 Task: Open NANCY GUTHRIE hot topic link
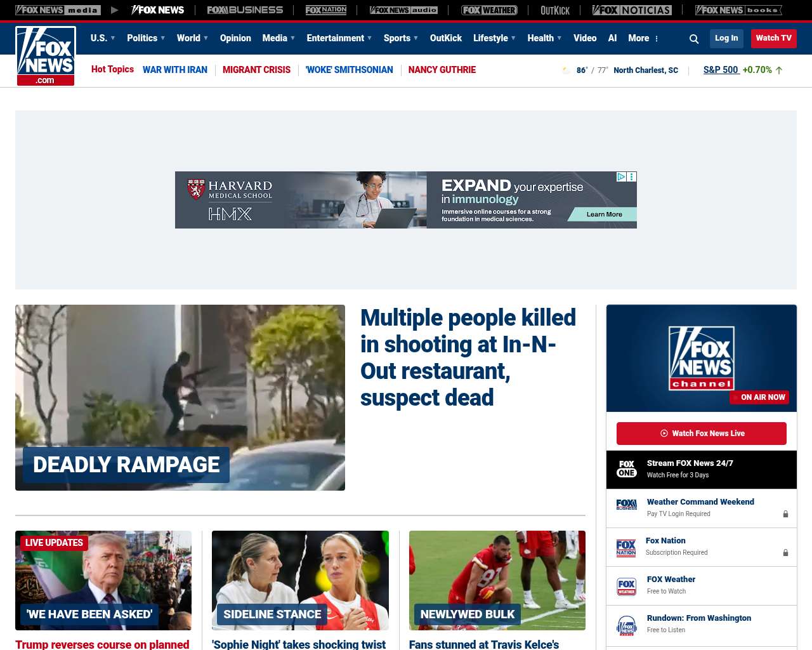coord(442,70)
